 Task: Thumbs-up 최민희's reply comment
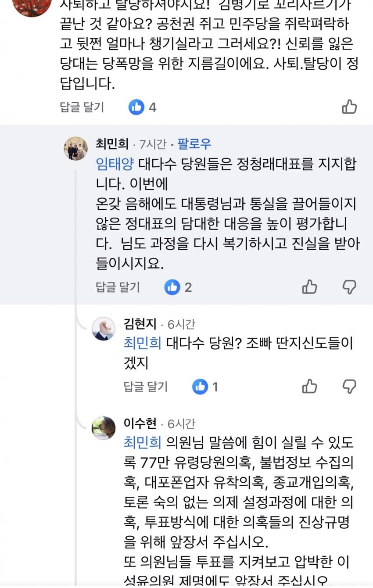[x=310, y=287]
